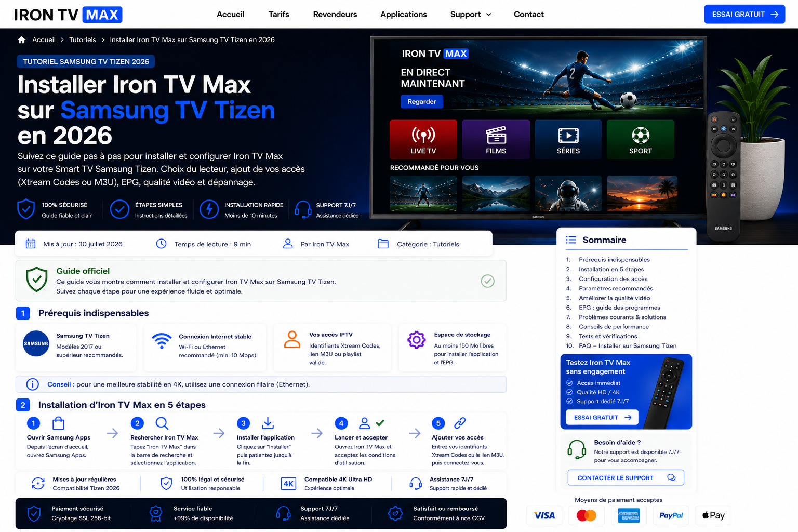Image resolution: width=798 pixels, height=532 pixels.
Task: Open the Revendeurs menu item
Action: coord(335,15)
